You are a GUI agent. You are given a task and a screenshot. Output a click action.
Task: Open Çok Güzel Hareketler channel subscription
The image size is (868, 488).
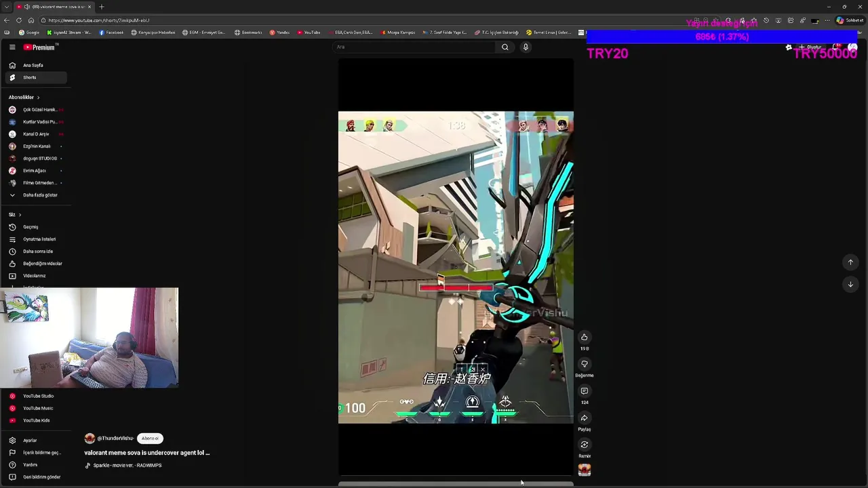36,110
